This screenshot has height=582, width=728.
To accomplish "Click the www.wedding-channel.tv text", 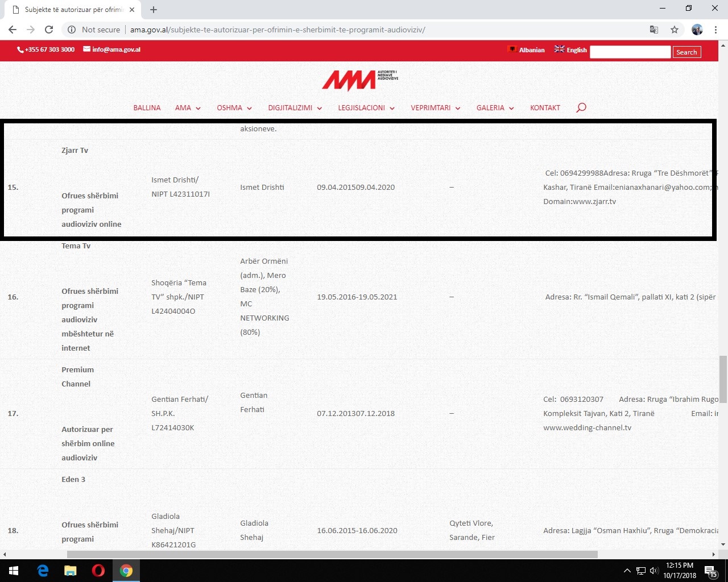I will click(587, 428).
